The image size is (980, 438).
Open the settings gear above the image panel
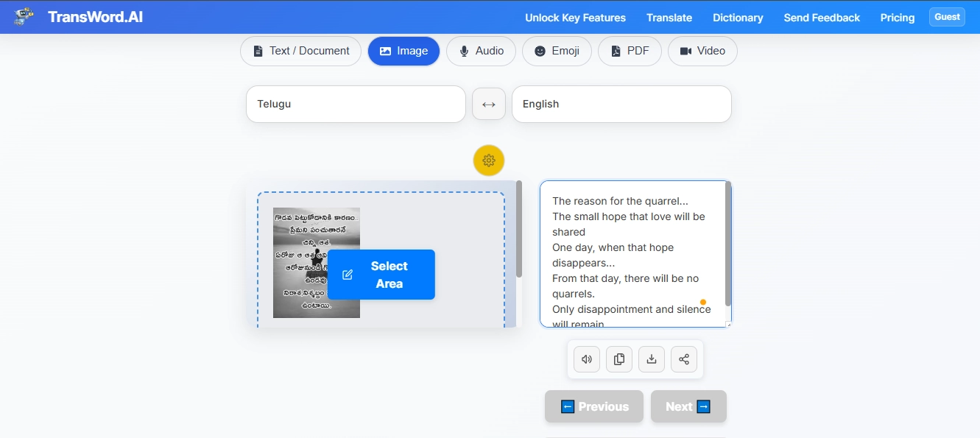tap(488, 160)
